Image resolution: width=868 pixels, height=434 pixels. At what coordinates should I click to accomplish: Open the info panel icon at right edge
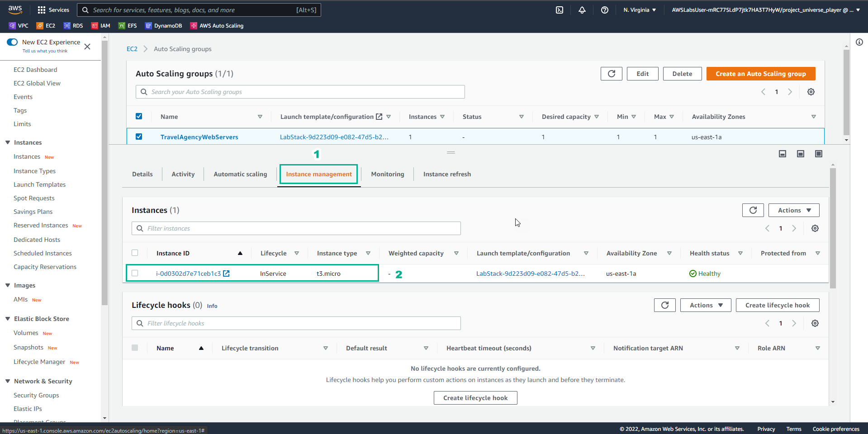tap(859, 42)
